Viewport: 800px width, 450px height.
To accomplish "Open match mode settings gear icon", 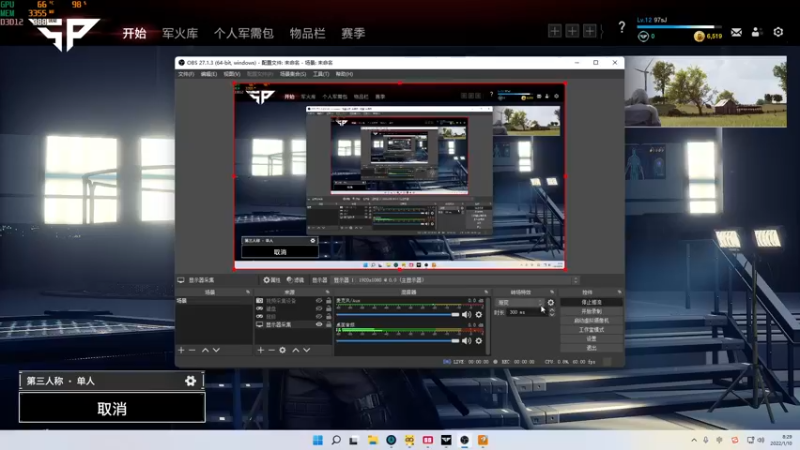I will point(190,381).
